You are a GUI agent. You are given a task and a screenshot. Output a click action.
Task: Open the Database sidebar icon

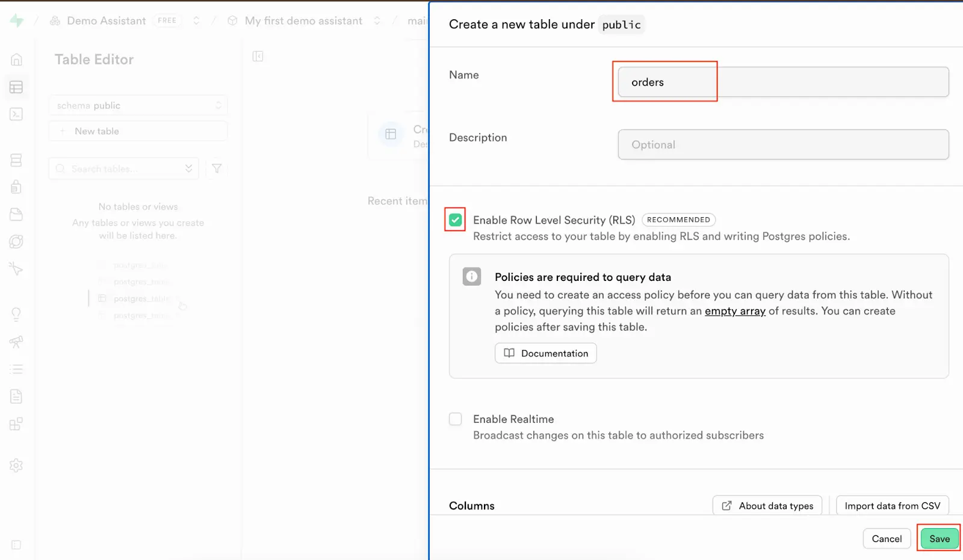[x=16, y=160]
